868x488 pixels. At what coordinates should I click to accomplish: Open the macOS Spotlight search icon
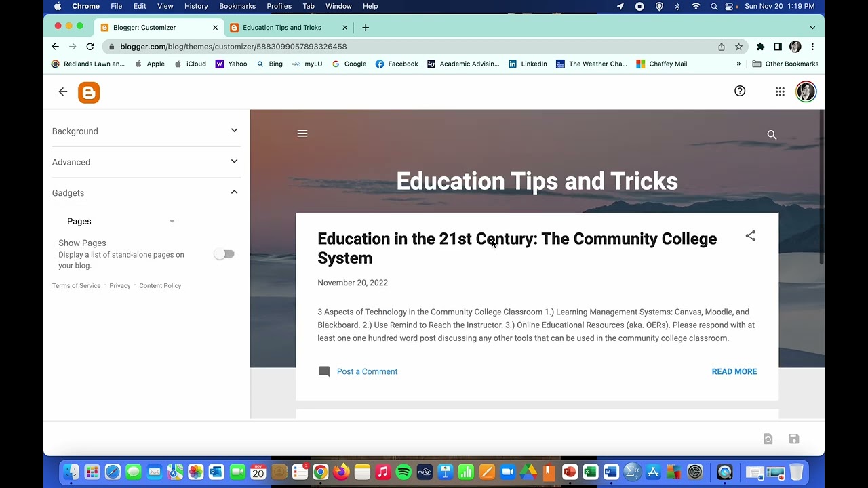click(714, 6)
